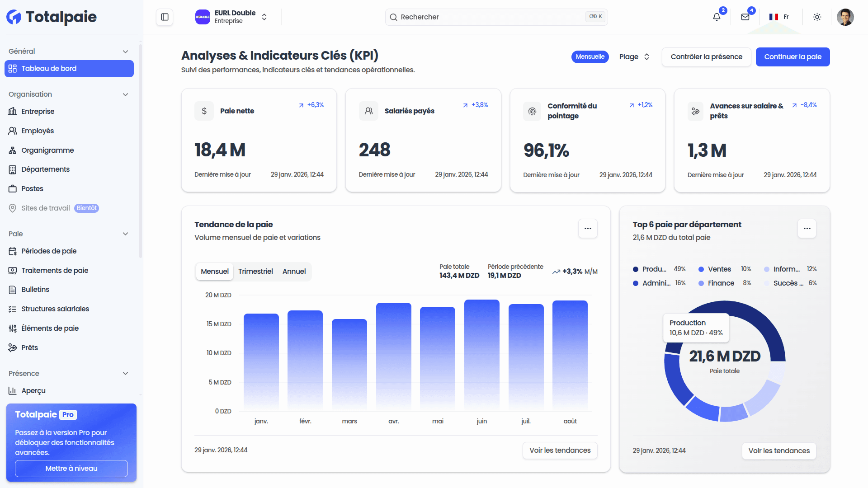Image resolution: width=868 pixels, height=488 pixels.
Task: Open Éléments de paie from sidebar
Action: pyautogui.click(x=50, y=328)
